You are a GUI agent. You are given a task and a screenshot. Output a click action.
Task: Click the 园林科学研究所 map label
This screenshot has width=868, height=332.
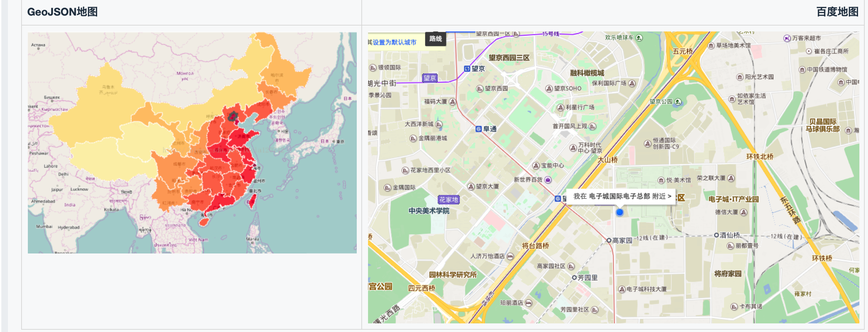point(453,275)
